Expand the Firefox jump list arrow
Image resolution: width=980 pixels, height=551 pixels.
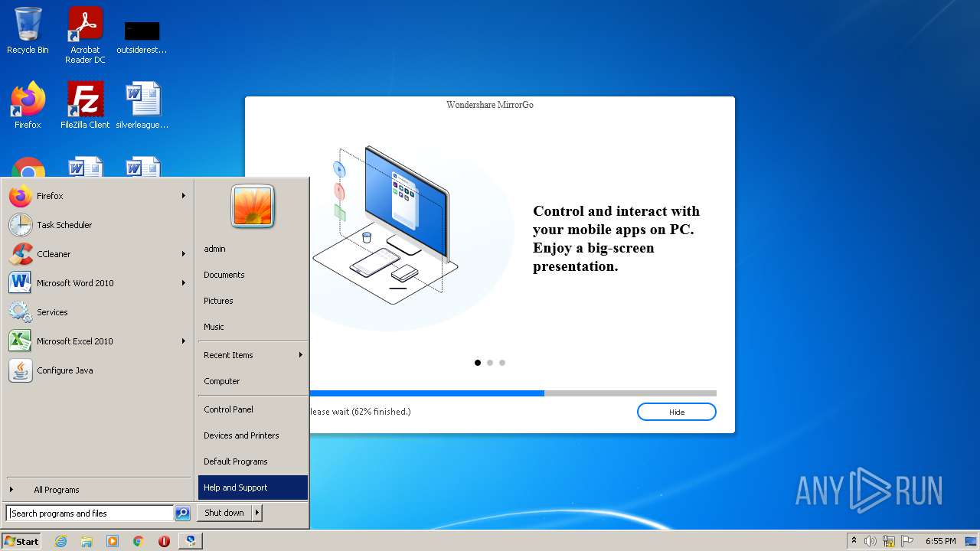pos(184,196)
